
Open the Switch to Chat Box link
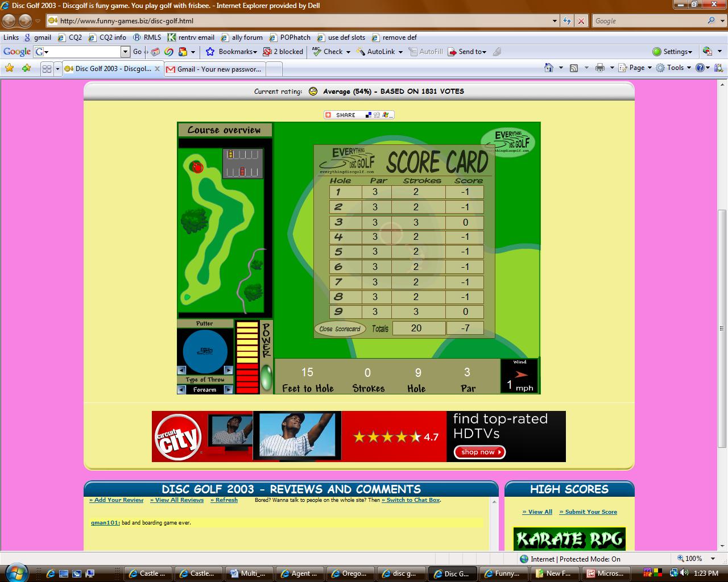[411, 500]
